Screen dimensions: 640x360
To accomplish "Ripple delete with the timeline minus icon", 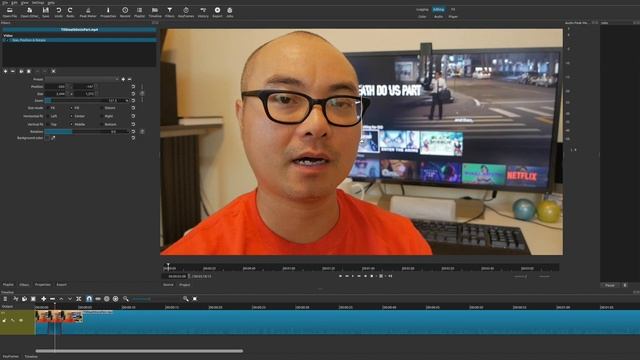I will (52, 299).
